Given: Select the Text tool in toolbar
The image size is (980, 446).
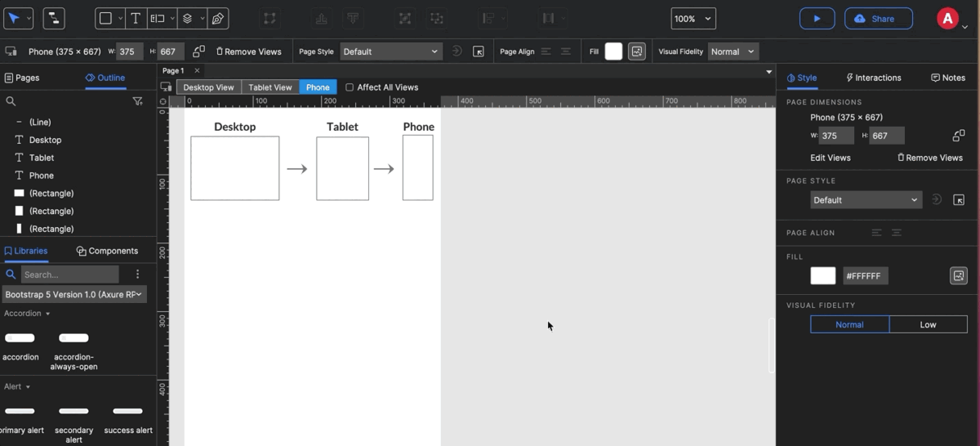Looking at the screenshot, I should pyautogui.click(x=136, y=18).
